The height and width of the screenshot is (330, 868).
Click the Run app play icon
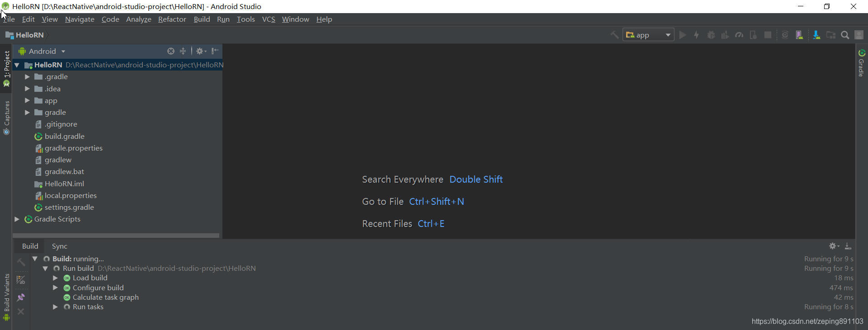(x=683, y=35)
